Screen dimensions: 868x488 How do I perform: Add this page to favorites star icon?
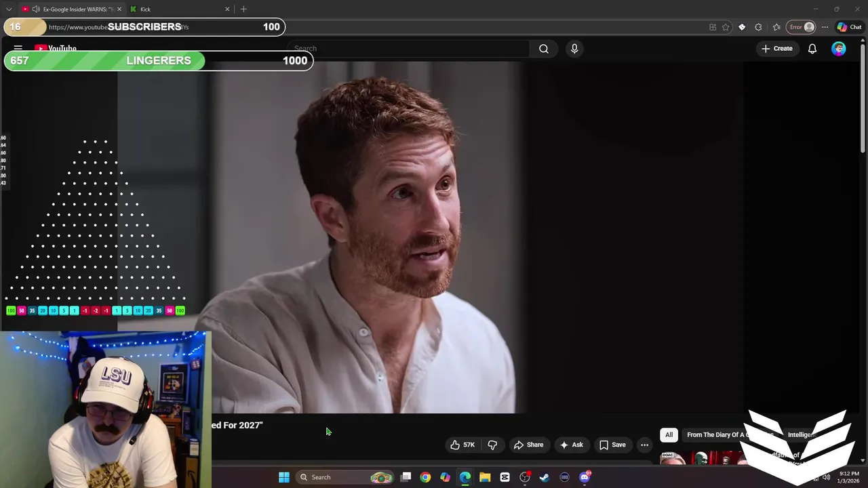tap(726, 27)
